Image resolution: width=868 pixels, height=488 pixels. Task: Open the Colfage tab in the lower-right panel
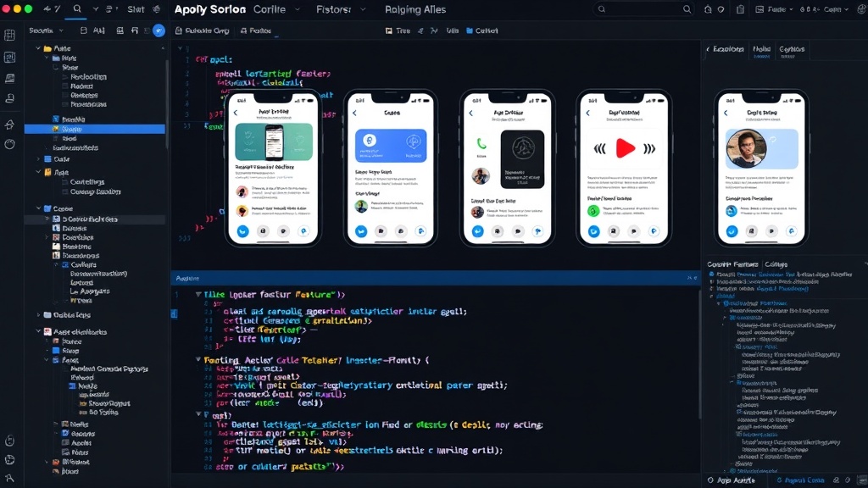(776, 264)
